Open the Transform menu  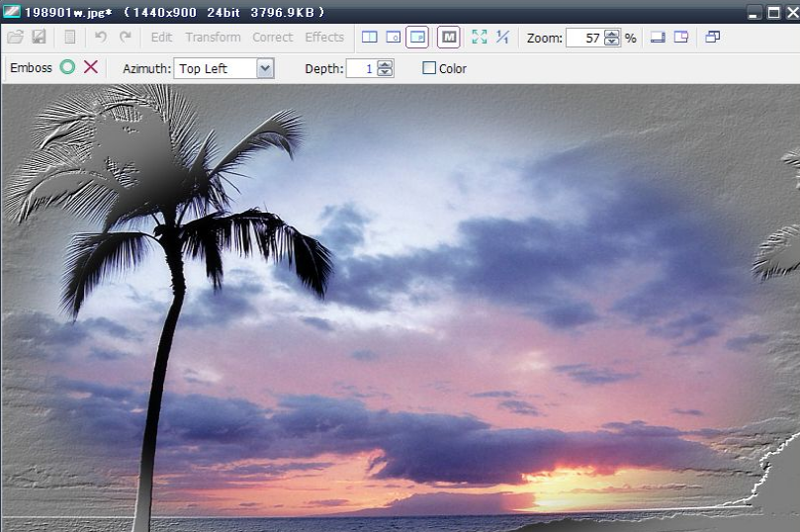click(213, 38)
